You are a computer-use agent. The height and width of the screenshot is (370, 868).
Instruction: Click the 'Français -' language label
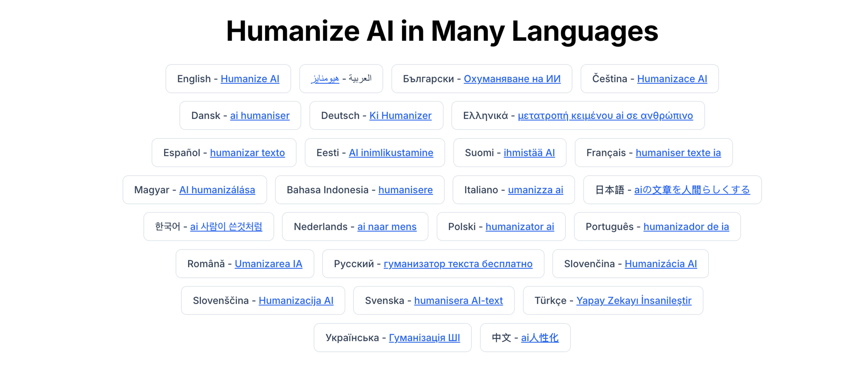click(x=610, y=153)
